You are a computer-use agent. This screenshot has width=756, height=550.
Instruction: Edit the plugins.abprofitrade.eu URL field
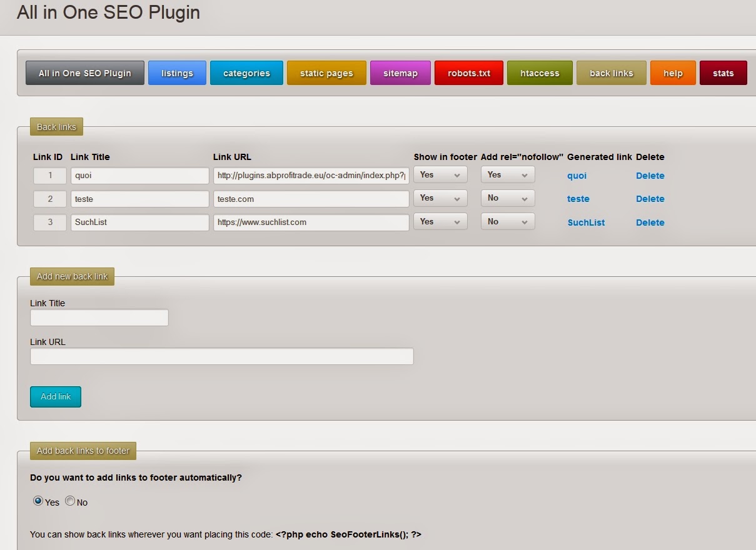coord(311,176)
